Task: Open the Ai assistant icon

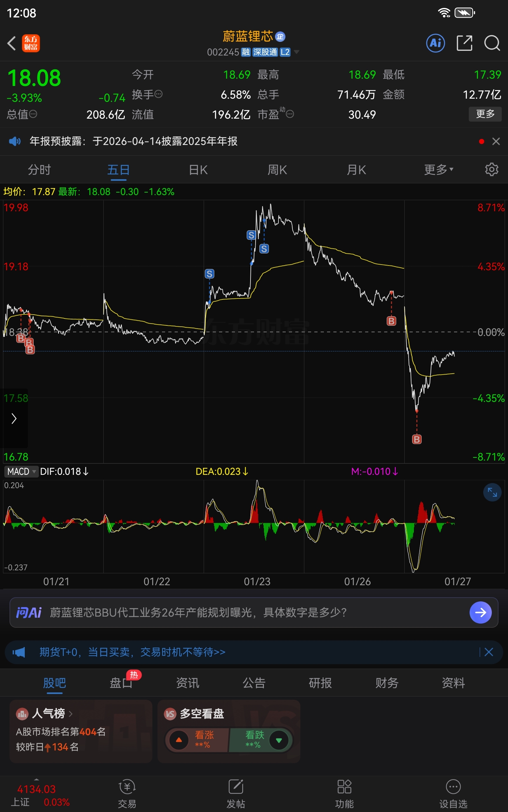Action: coord(435,43)
